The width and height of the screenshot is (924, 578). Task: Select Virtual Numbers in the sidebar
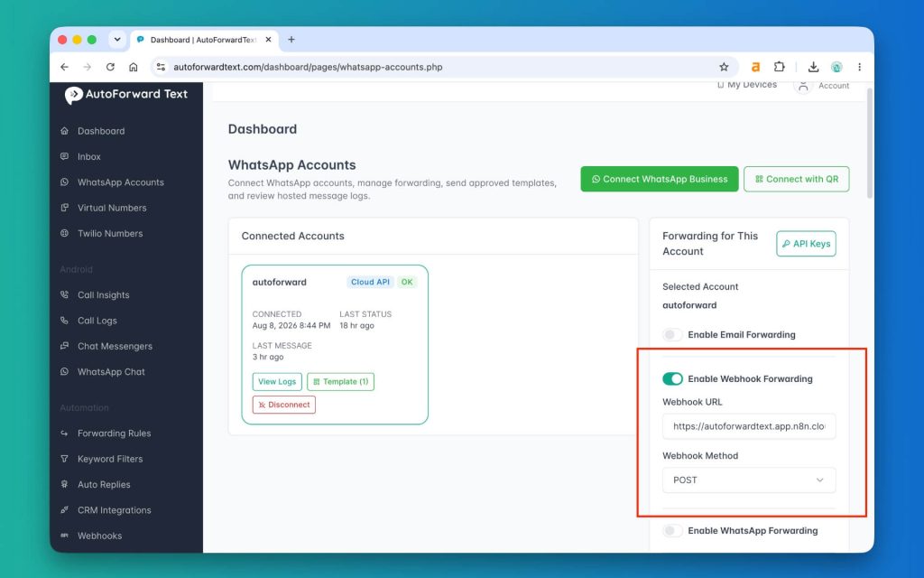(112, 208)
